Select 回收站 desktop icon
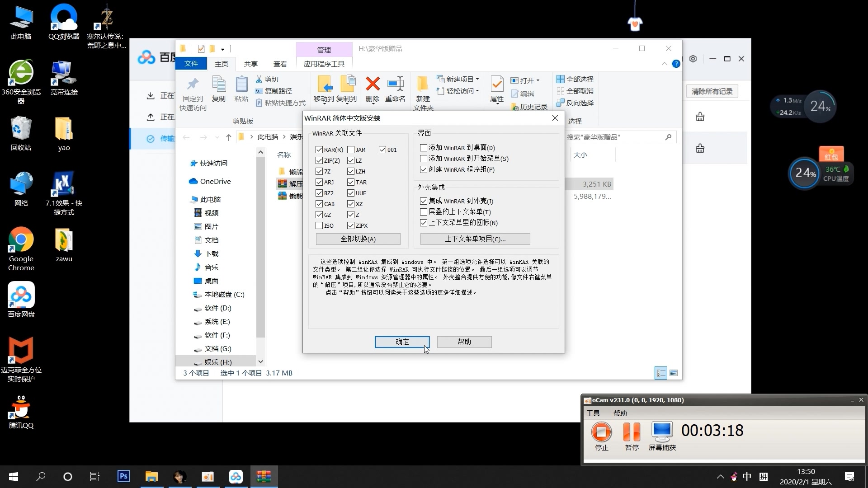 coord(21,134)
